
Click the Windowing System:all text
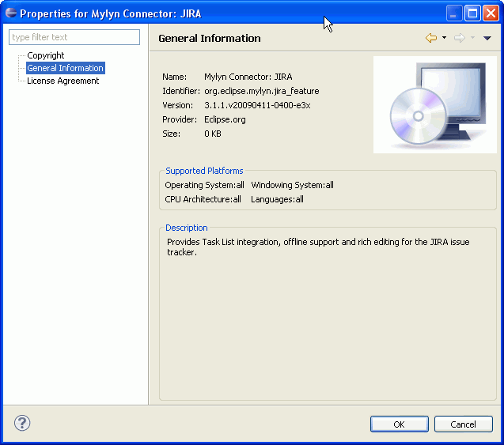[x=292, y=185]
